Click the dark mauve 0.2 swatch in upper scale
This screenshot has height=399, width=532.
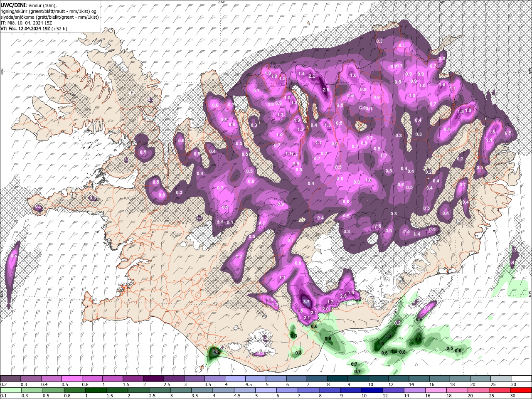[10, 379]
